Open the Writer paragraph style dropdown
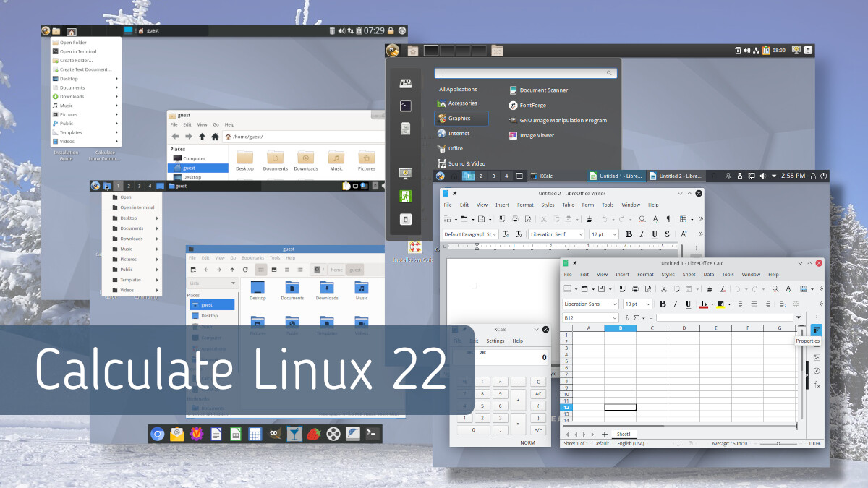The height and width of the screenshot is (488, 868). (495, 234)
